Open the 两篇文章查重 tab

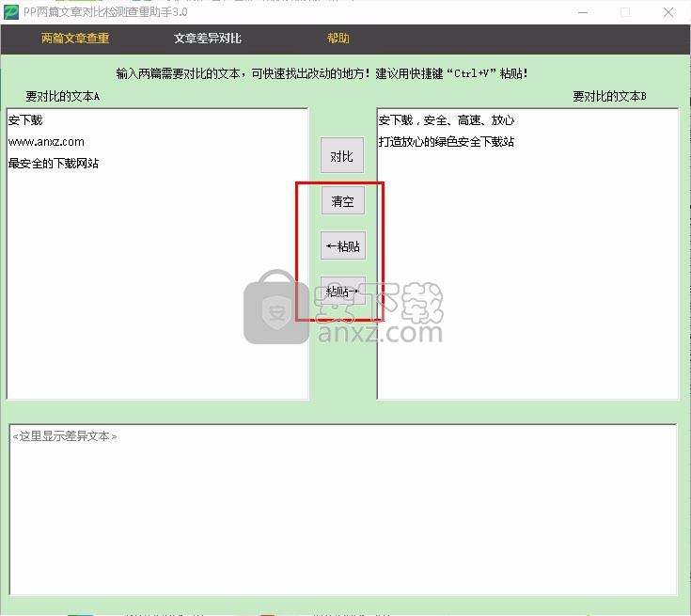75,39
